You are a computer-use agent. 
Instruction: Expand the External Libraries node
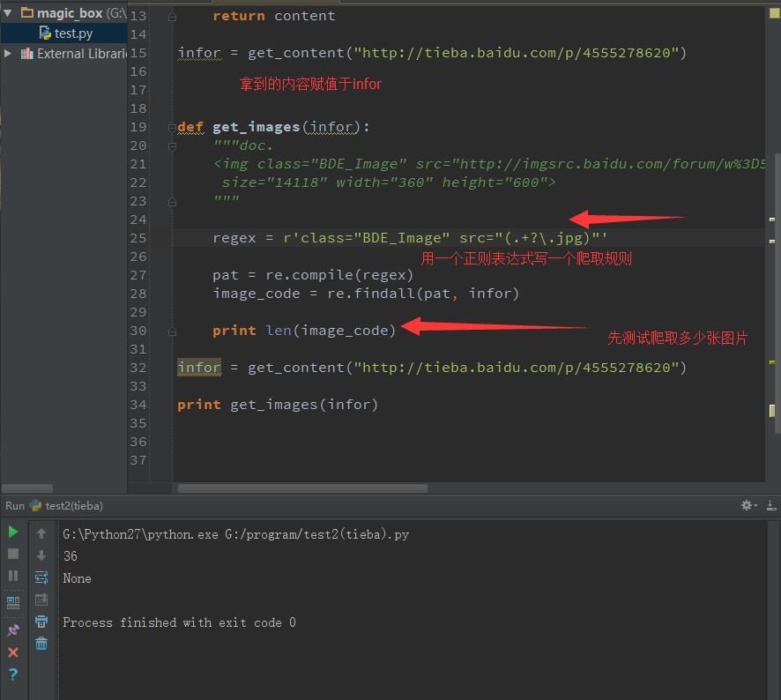point(7,53)
